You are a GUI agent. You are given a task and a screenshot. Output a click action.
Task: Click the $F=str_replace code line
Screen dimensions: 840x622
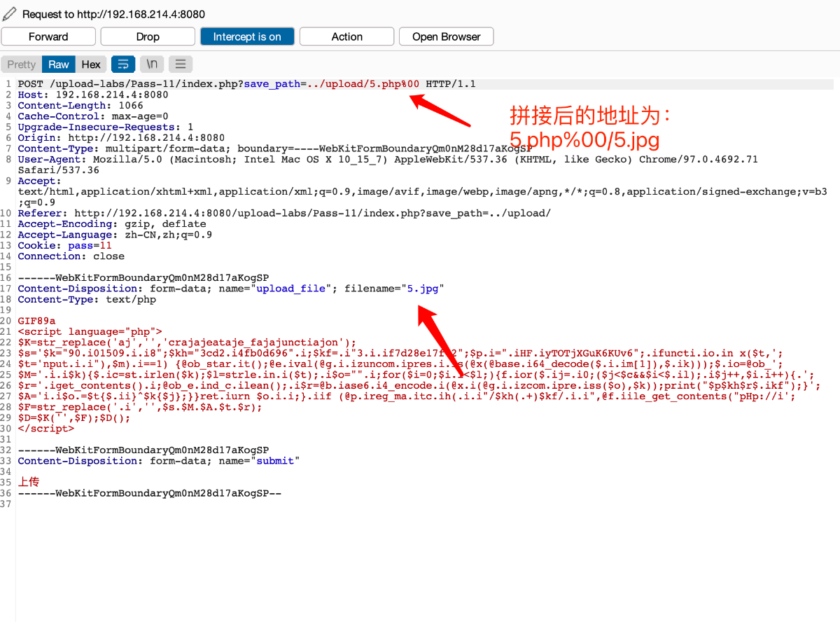140,407
